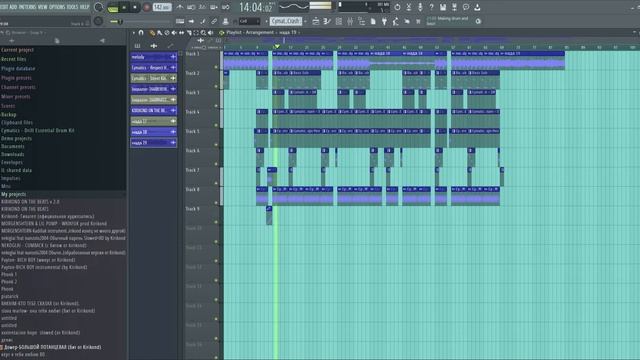
Task: Open the plugin picker plug icon
Action: tap(384, 21)
